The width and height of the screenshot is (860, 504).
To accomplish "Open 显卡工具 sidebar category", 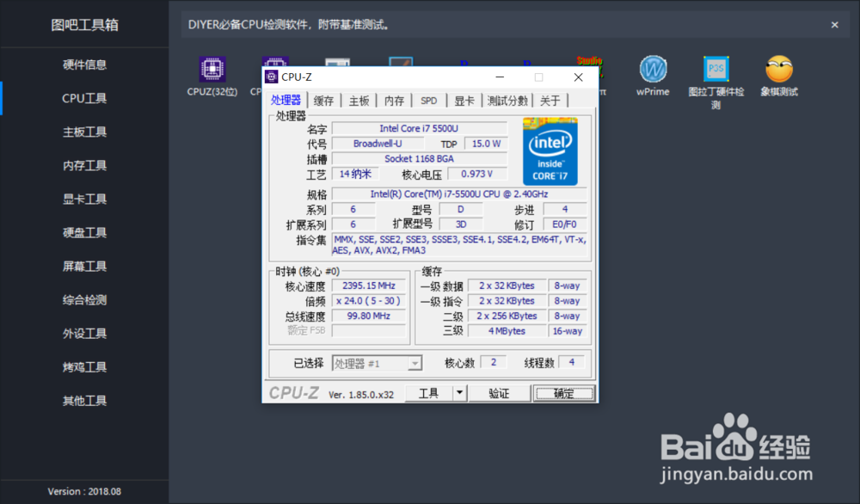I will click(x=84, y=199).
